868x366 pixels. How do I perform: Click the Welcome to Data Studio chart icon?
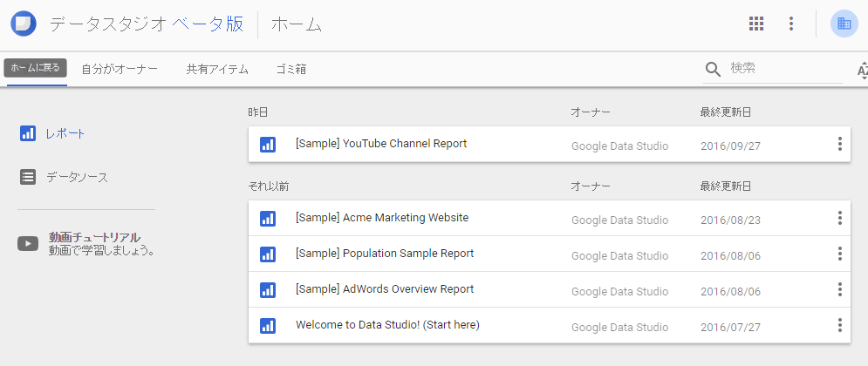coord(267,326)
